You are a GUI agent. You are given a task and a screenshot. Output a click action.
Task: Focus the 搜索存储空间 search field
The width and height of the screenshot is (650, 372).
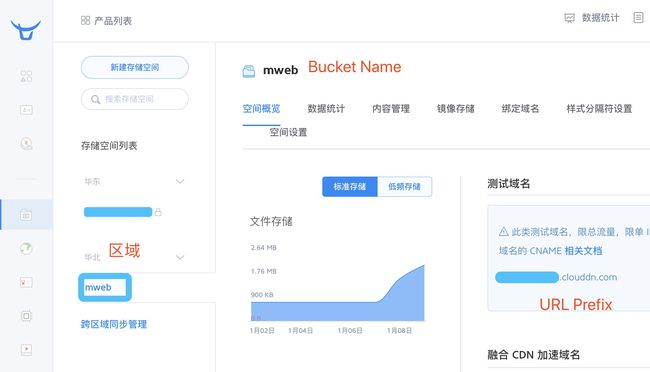click(x=135, y=99)
